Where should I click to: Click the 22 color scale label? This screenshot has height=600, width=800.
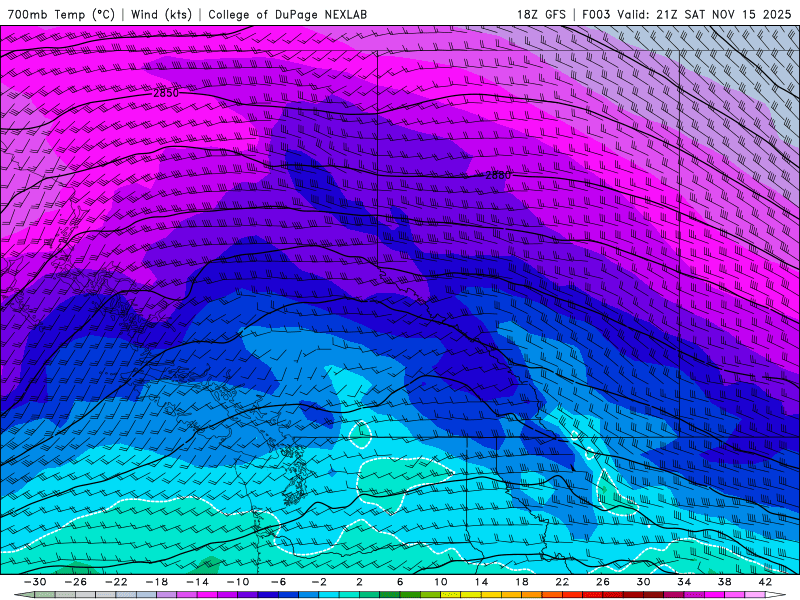pyautogui.click(x=562, y=582)
